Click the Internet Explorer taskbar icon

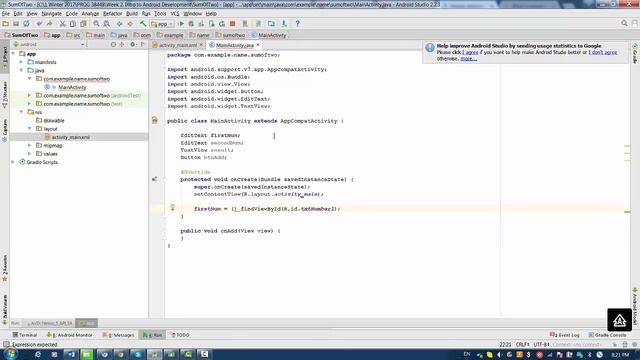(38, 354)
